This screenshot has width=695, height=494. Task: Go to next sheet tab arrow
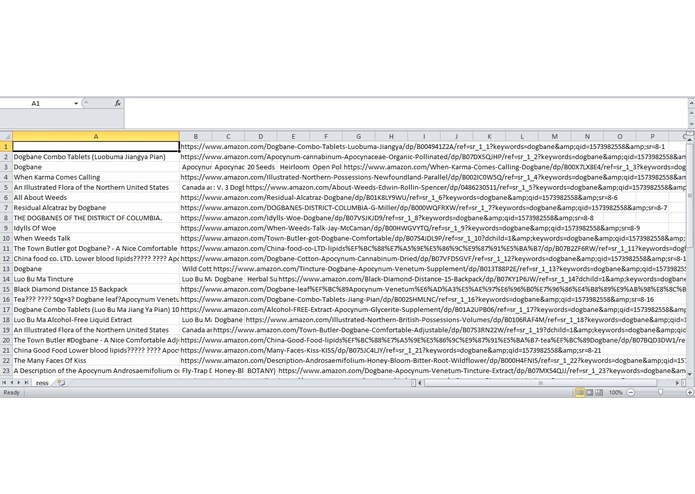pos(19,382)
